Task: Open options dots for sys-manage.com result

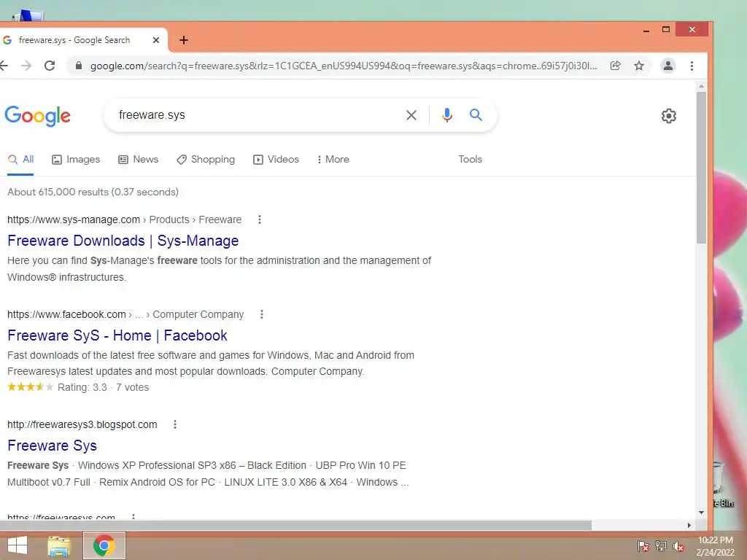Action: tap(260, 219)
